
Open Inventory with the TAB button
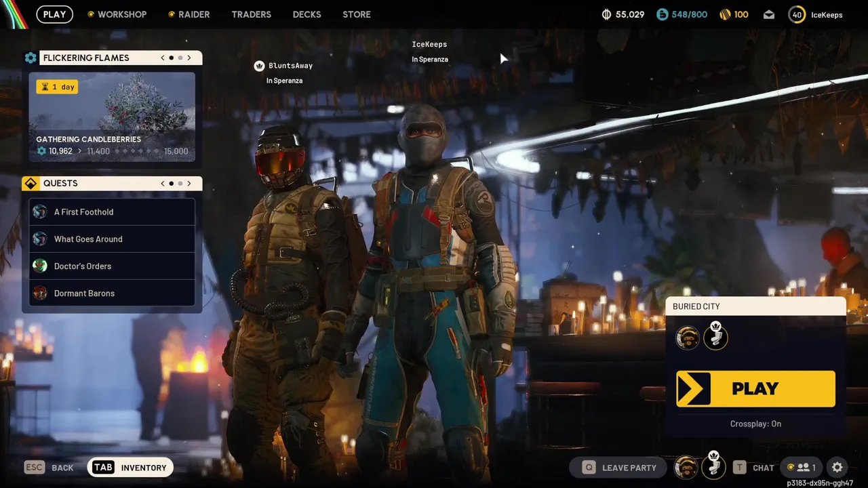point(130,468)
